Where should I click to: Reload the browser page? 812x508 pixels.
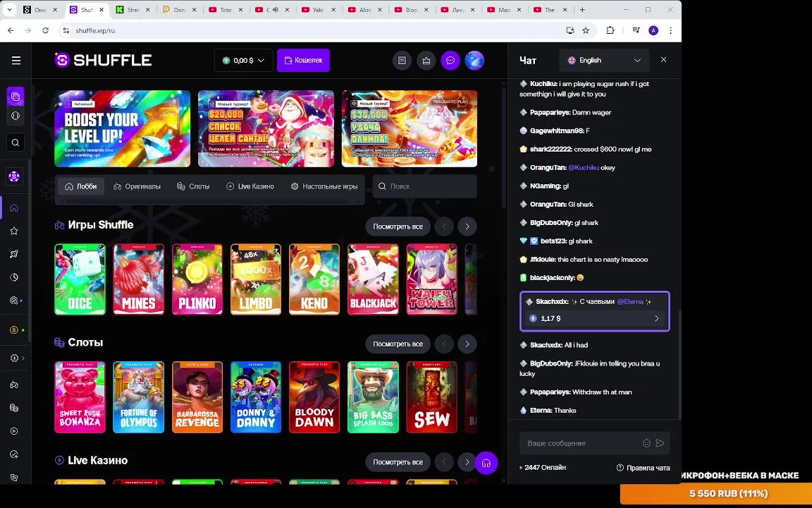point(46,30)
